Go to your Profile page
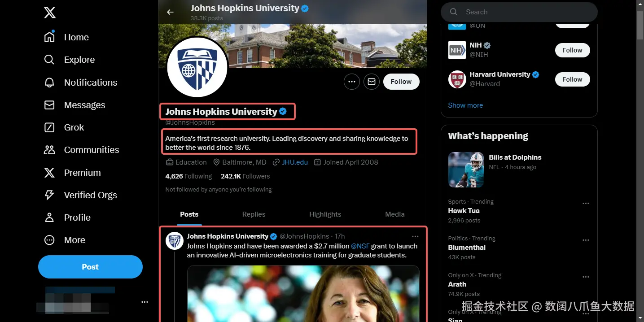 click(x=67, y=218)
